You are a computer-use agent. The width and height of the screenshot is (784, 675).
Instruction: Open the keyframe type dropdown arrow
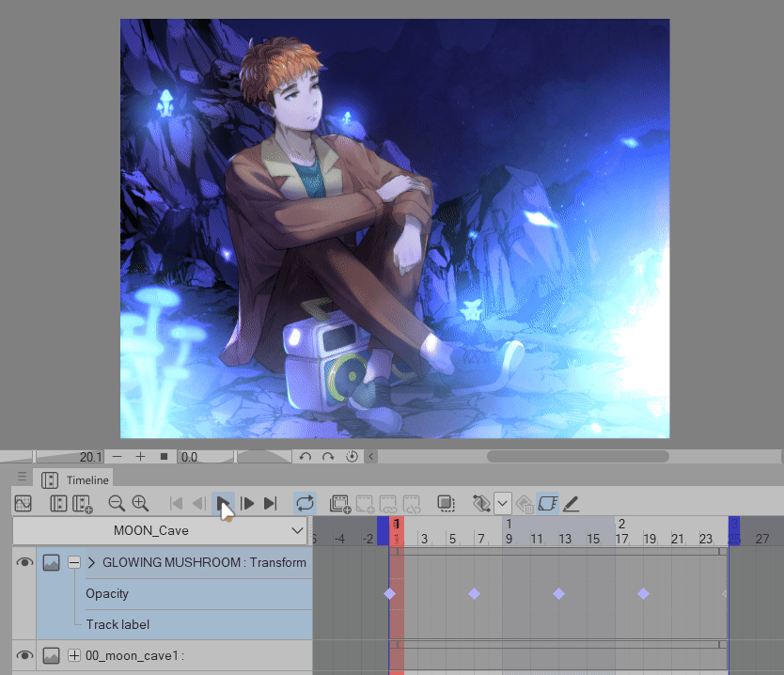[x=502, y=504]
